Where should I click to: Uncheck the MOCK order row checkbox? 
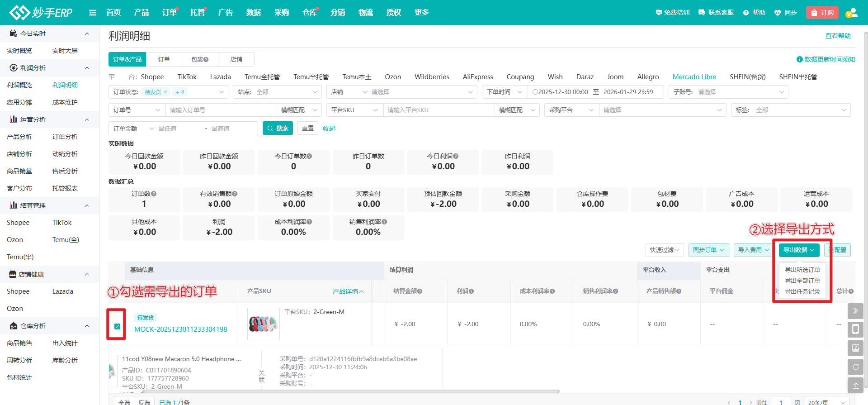[x=118, y=326]
